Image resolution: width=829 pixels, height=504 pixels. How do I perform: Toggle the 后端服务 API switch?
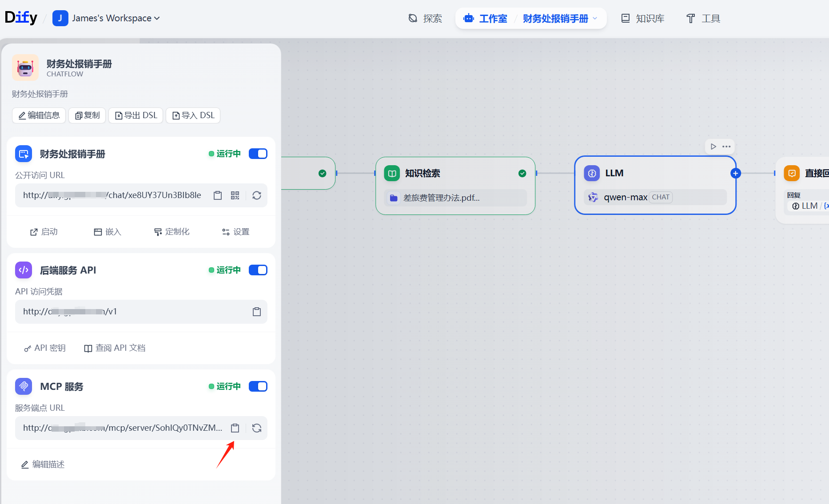258,270
